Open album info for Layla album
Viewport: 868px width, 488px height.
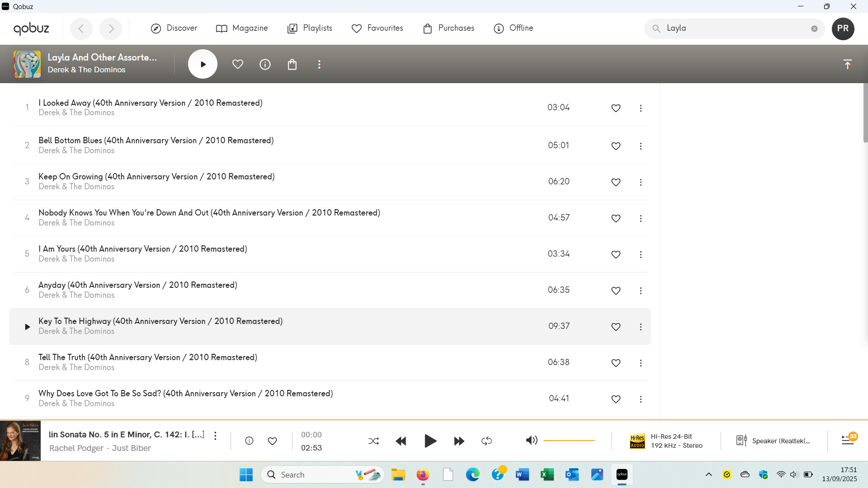click(265, 65)
